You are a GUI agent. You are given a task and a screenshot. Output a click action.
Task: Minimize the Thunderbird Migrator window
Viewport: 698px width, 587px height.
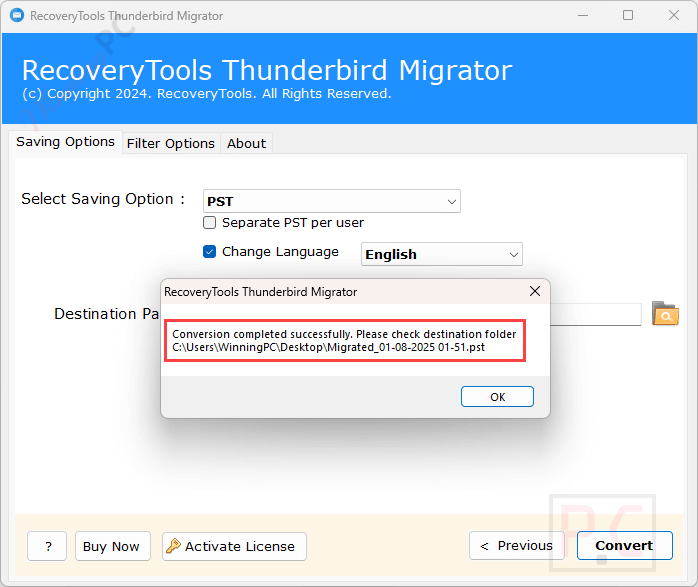[582, 16]
